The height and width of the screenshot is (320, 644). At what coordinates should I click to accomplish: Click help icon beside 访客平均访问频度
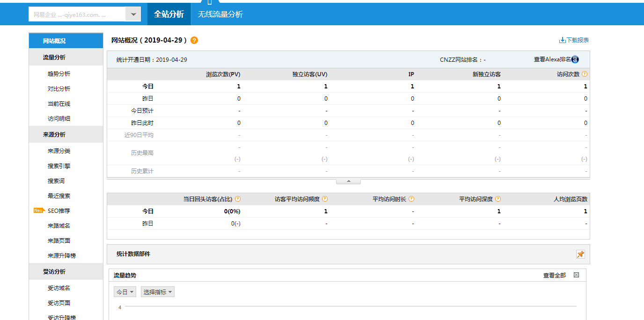325,199
